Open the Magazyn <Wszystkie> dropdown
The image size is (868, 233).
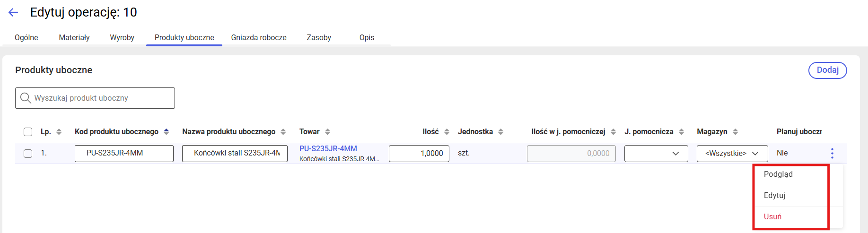(x=732, y=154)
